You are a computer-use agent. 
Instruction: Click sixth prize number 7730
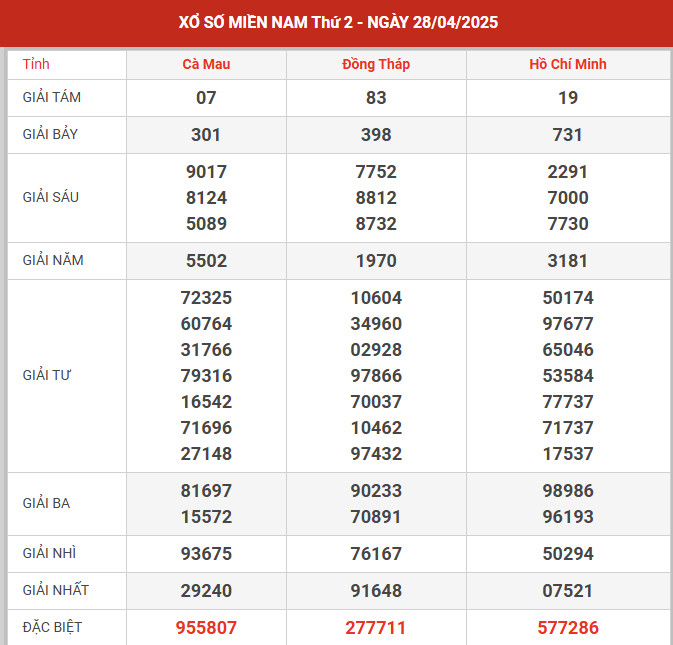coord(568,224)
